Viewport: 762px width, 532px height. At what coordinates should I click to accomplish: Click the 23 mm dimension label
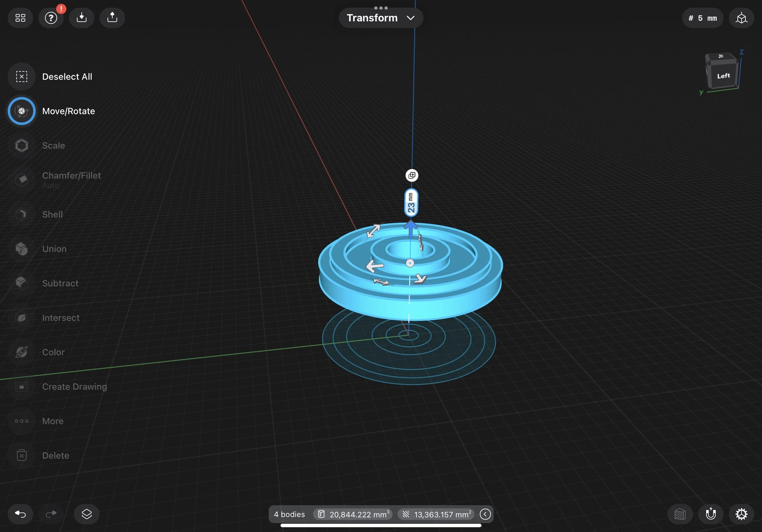(411, 202)
